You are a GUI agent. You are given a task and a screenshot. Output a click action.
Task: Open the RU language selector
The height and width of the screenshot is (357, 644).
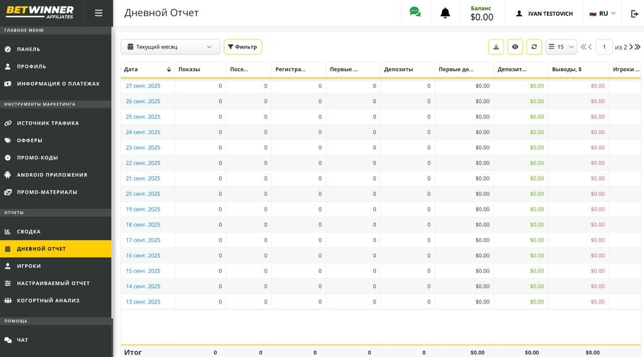(x=602, y=14)
